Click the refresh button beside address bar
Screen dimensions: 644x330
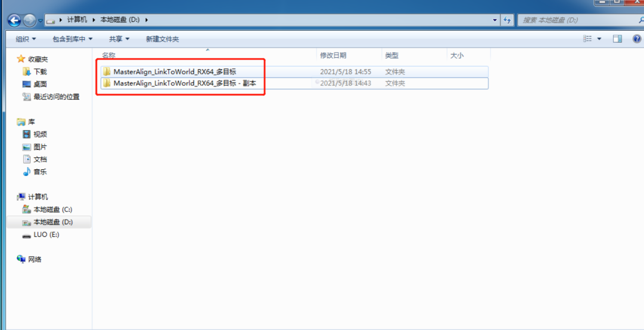pyautogui.click(x=507, y=20)
